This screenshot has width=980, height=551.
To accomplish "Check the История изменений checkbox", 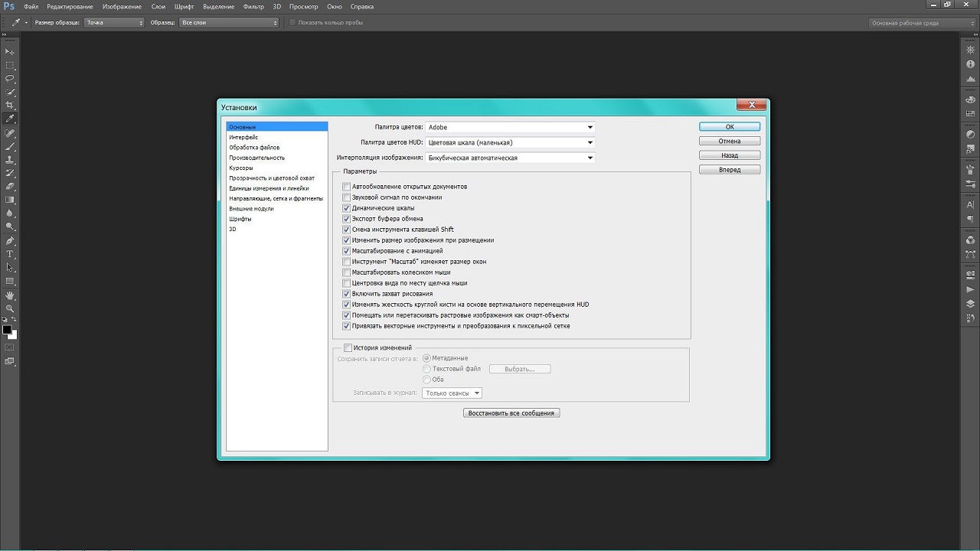I will [x=348, y=348].
